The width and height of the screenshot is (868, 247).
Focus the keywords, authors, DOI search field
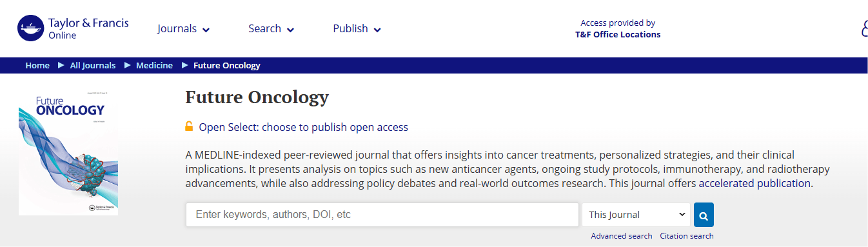382,215
